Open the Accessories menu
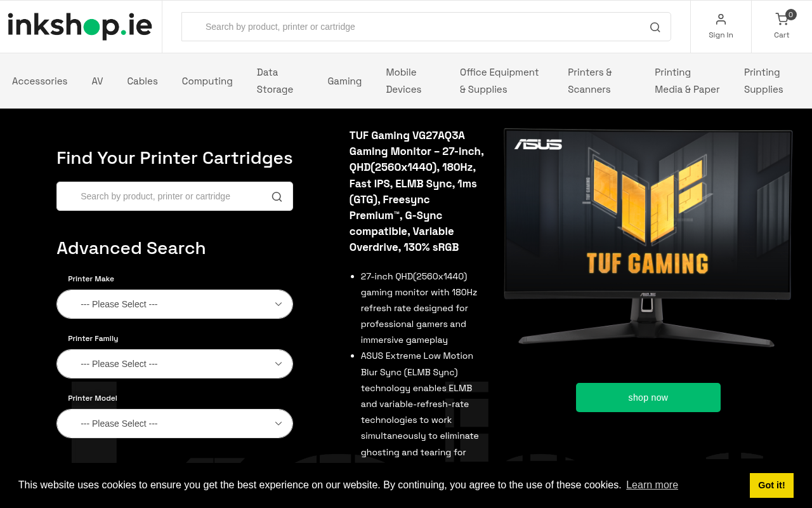This screenshot has width=812, height=508. click(39, 81)
